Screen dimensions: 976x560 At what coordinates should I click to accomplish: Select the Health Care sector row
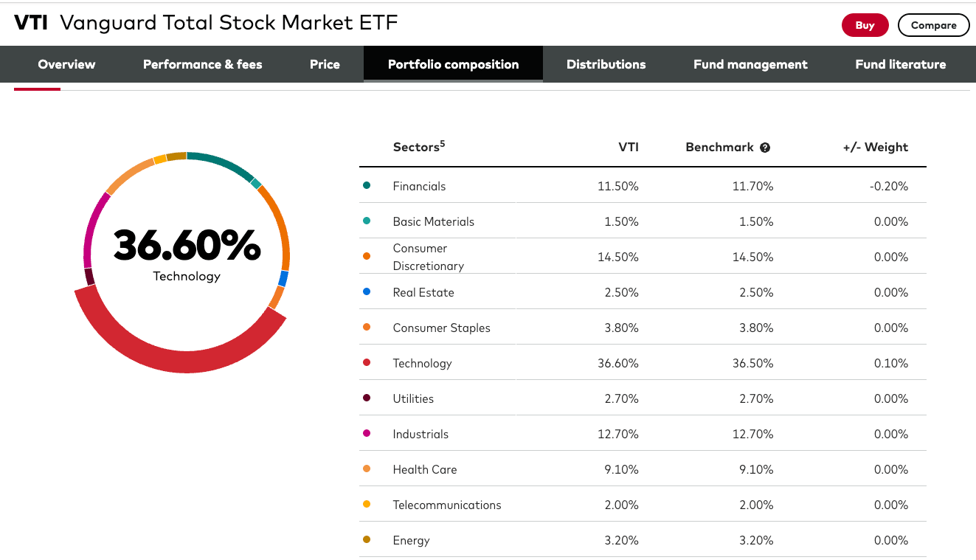425,469
